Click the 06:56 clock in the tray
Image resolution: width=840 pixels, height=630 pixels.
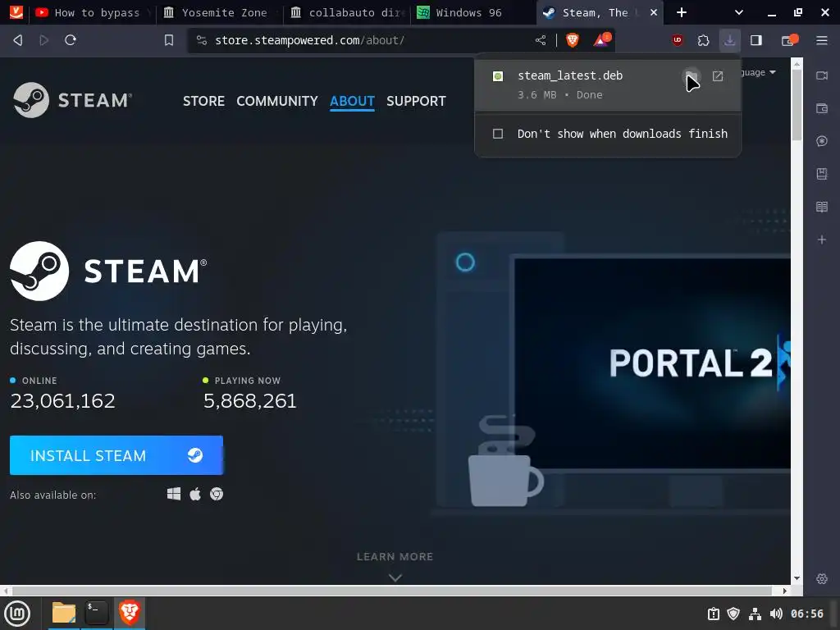(807, 614)
